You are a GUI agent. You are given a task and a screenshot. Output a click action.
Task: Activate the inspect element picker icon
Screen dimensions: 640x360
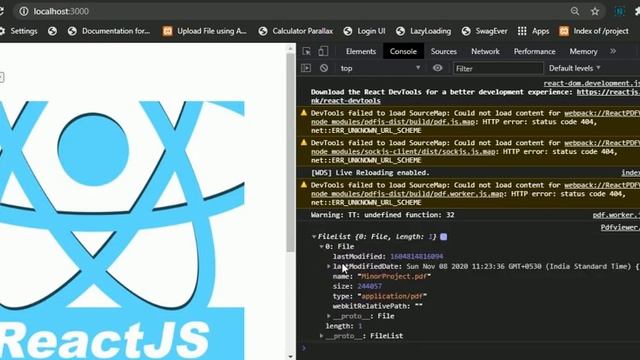pyautogui.click(x=307, y=51)
